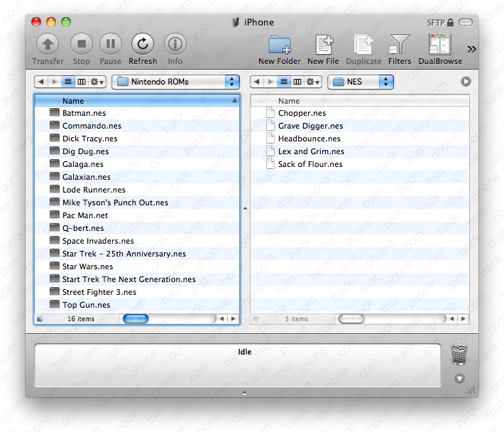Open the Filters tool
Viewport: 504px width, 432px height.
400,45
